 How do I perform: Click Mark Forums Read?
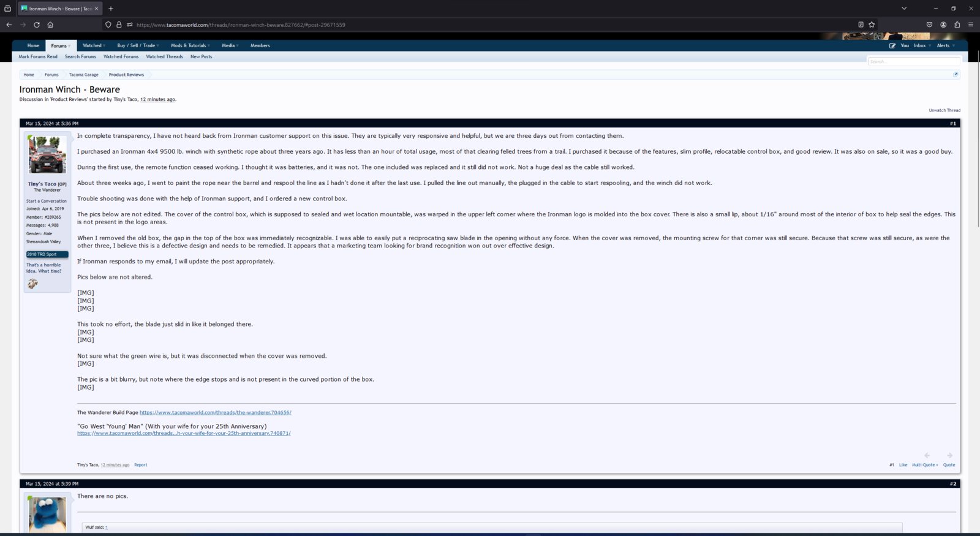click(x=38, y=56)
